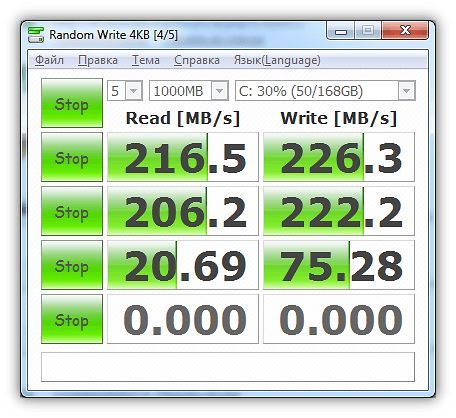Click the empty comment field at bottom
This screenshot has width=456, height=418.
(x=228, y=367)
